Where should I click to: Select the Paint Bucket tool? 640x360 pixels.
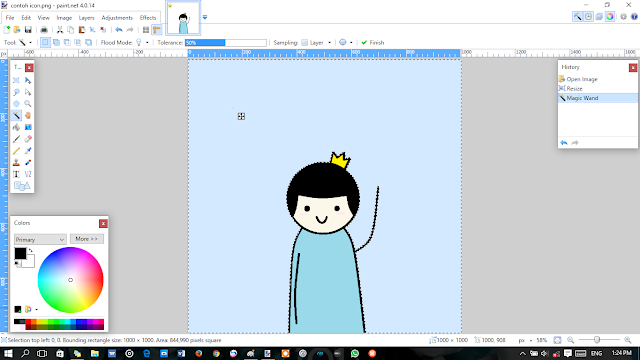click(16, 127)
